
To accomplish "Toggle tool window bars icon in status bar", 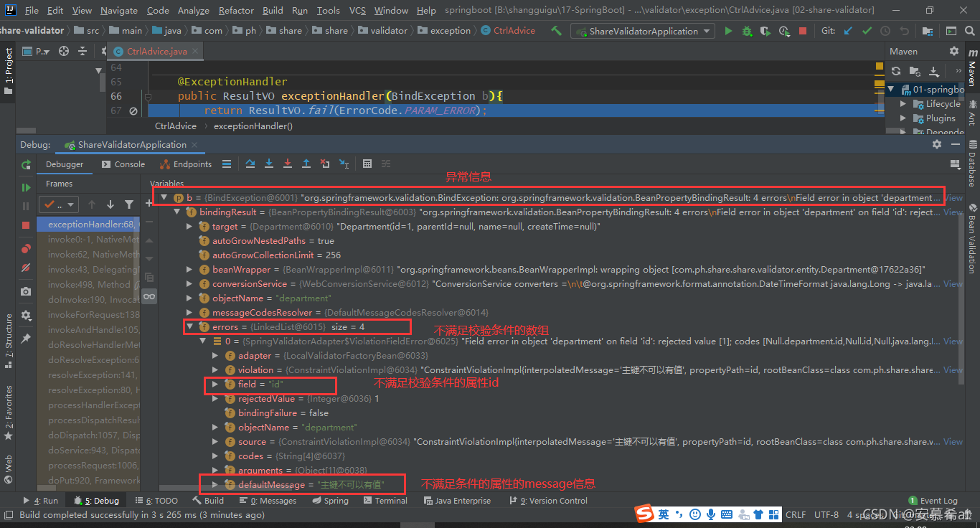I will 9,514.
